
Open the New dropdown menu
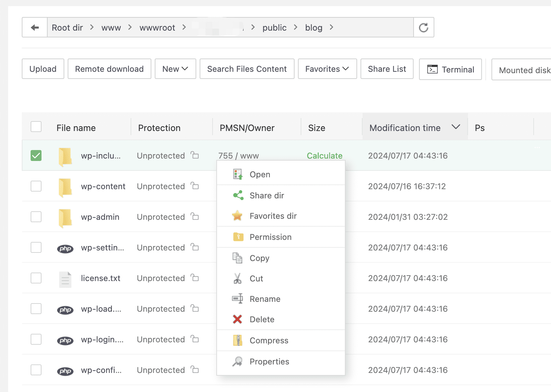click(x=175, y=69)
